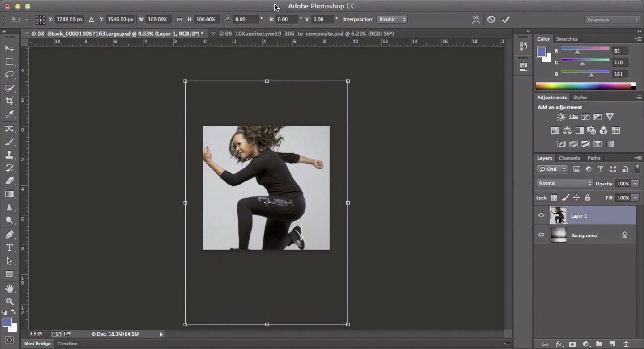Screen dimensions: 644x349
Task: Select the Lasso tool
Action: (9, 75)
